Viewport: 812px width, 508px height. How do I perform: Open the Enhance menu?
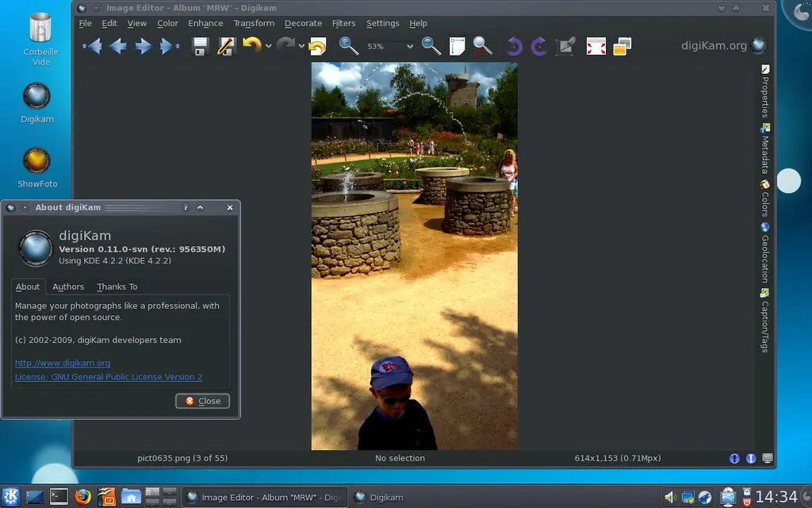point(205,23)
